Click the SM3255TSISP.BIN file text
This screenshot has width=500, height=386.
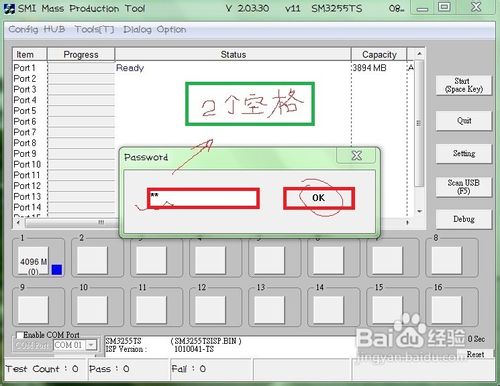pos(206,341)
